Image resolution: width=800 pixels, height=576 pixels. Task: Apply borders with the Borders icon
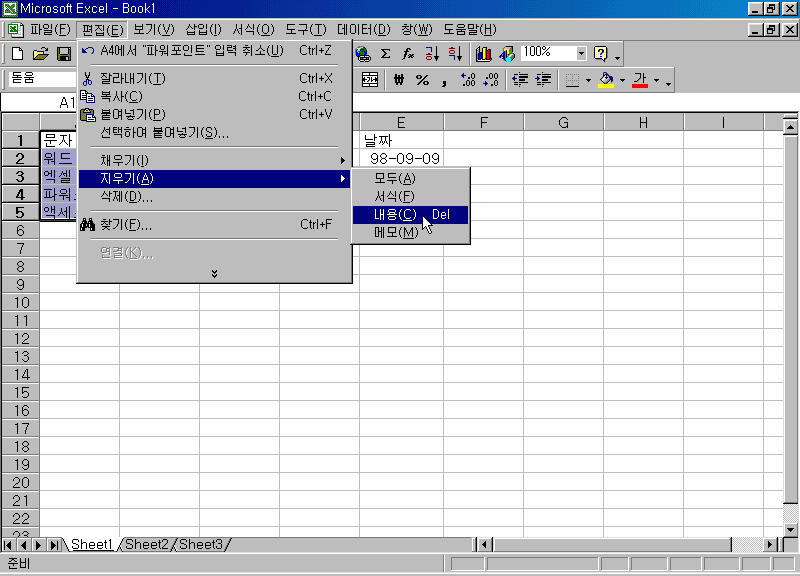point(572,80)
